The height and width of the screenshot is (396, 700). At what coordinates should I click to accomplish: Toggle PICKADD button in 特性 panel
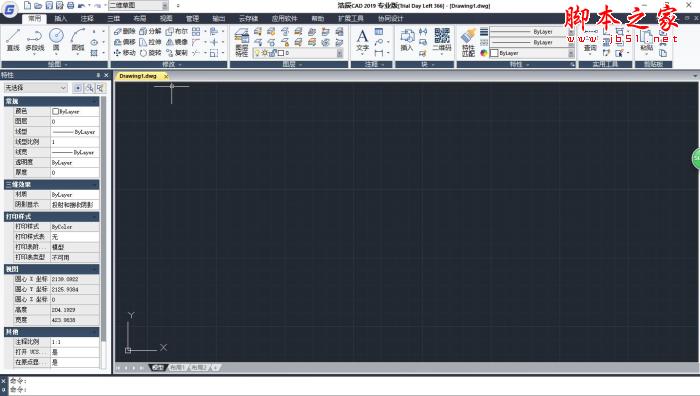click(78, 88)
